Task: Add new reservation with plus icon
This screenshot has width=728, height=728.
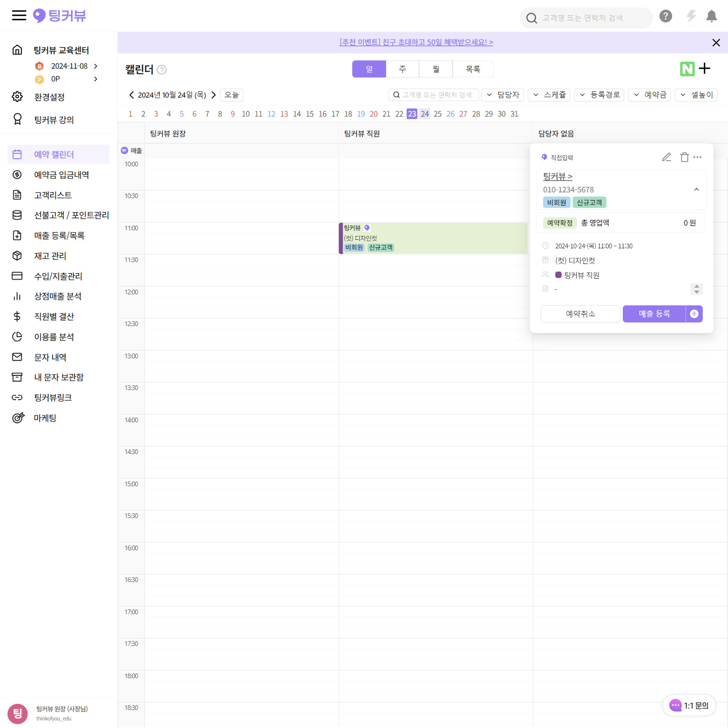Action: 705,69
